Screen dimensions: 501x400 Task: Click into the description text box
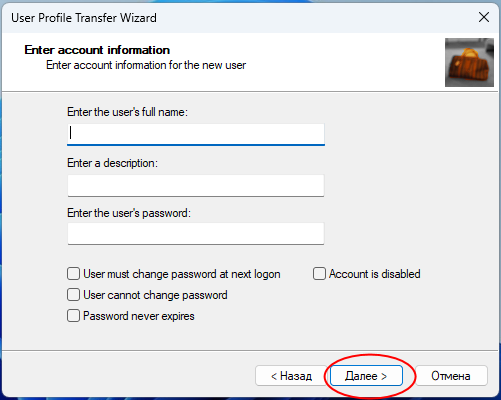pos(196,186)
